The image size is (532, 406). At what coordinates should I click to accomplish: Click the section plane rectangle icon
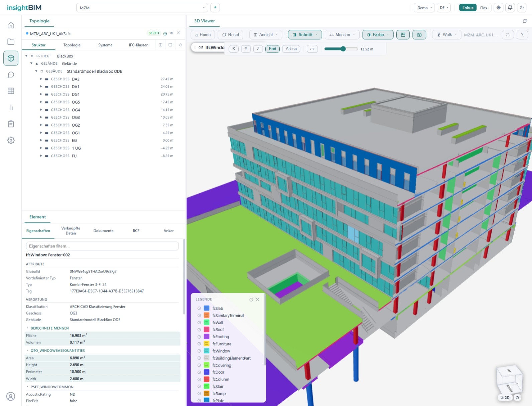pos(312,49)
